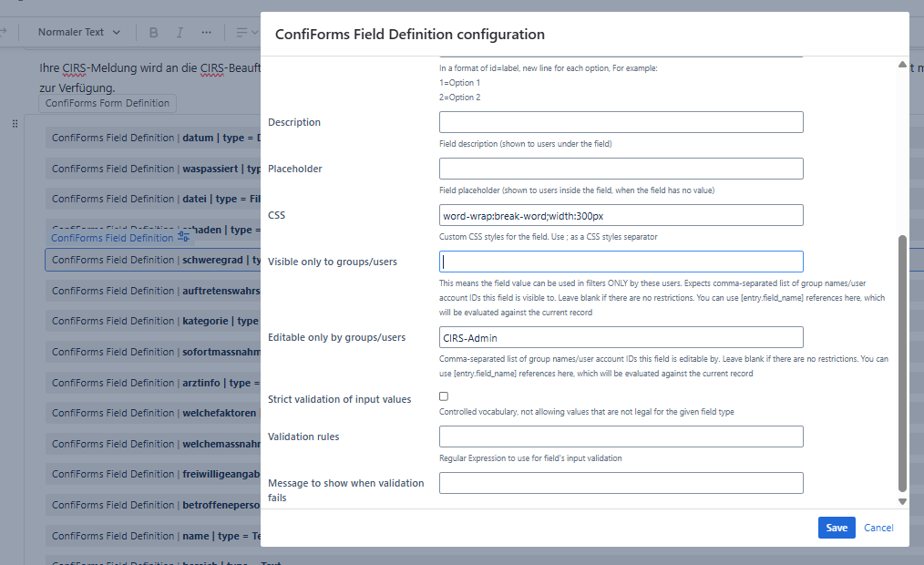Open more formatting options via ellipsis icon
The height and width of the screenshot is (565, 924).
[x=206, y=31]
